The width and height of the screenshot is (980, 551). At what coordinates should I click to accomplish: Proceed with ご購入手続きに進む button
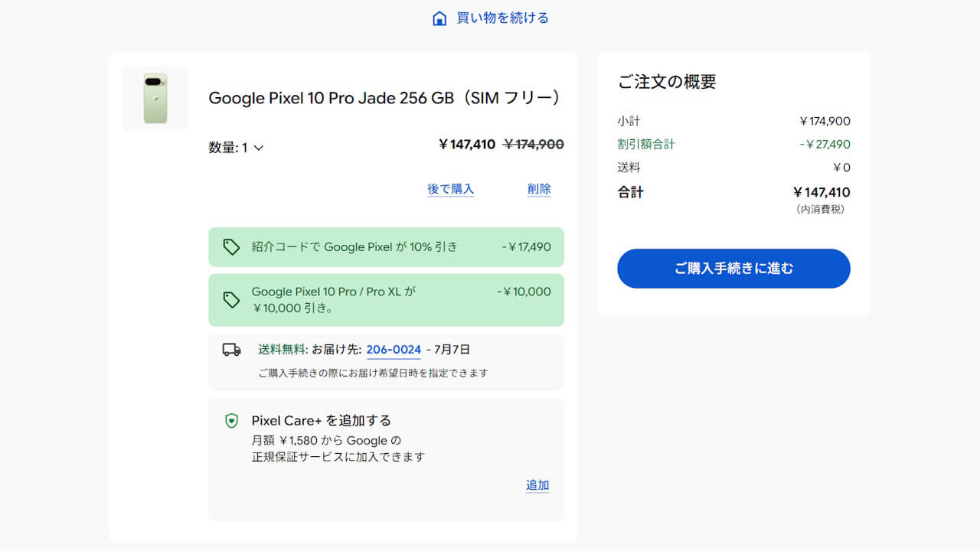[733, 269]
